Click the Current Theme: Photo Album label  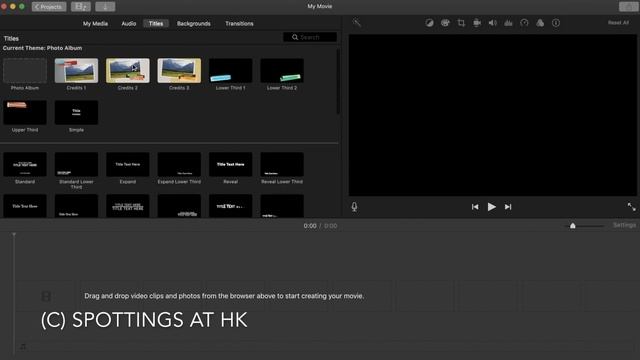(42, 48)
